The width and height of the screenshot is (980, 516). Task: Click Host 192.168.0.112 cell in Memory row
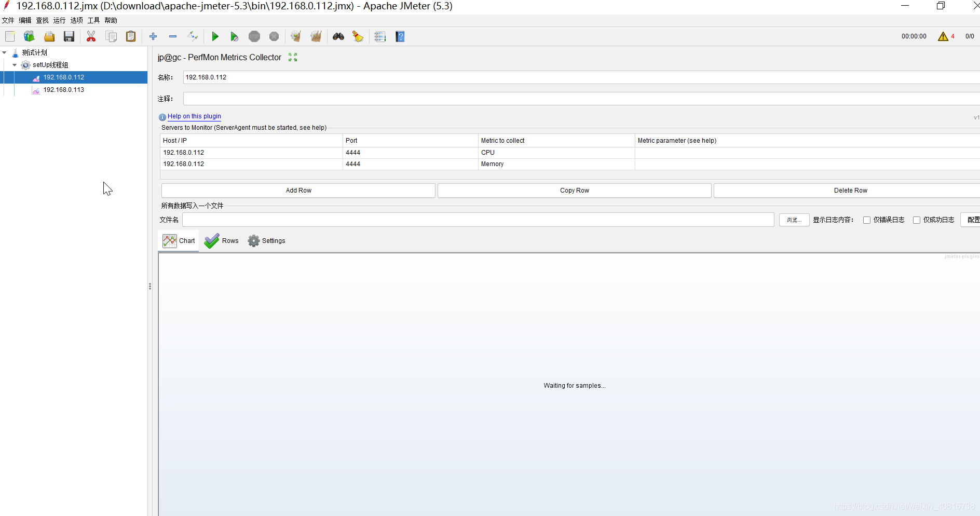click(x=252, y=164)
